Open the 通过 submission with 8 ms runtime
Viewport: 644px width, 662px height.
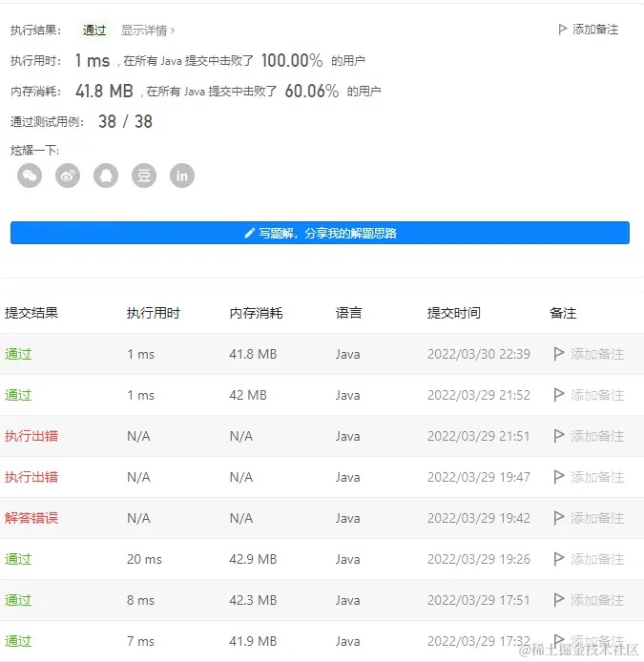point(18,600)
